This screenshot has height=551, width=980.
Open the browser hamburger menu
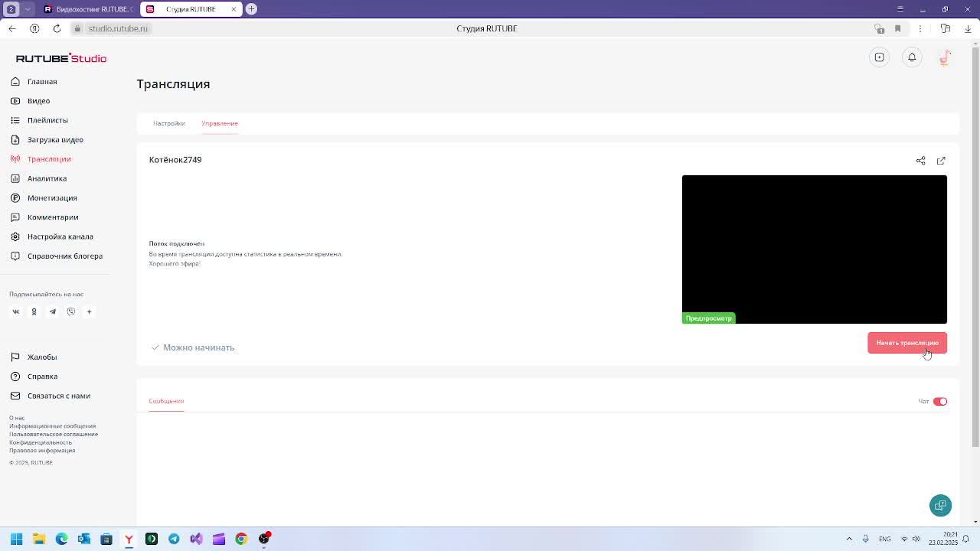click(x=900, y=9)
